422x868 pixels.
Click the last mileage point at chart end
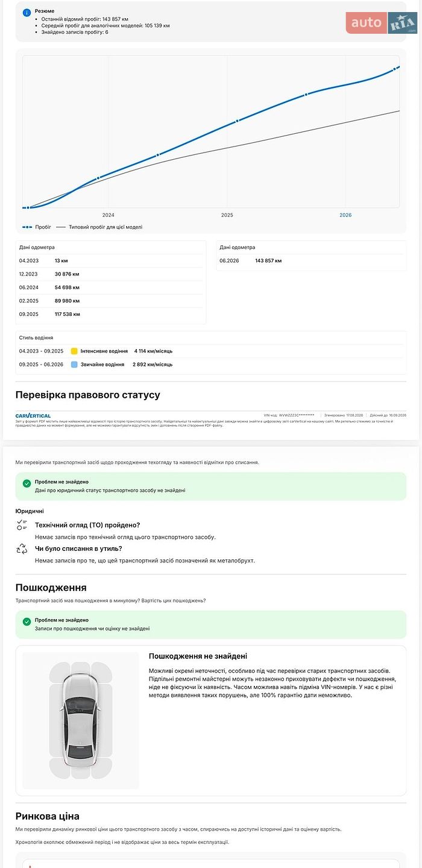(x=395, y=69)
